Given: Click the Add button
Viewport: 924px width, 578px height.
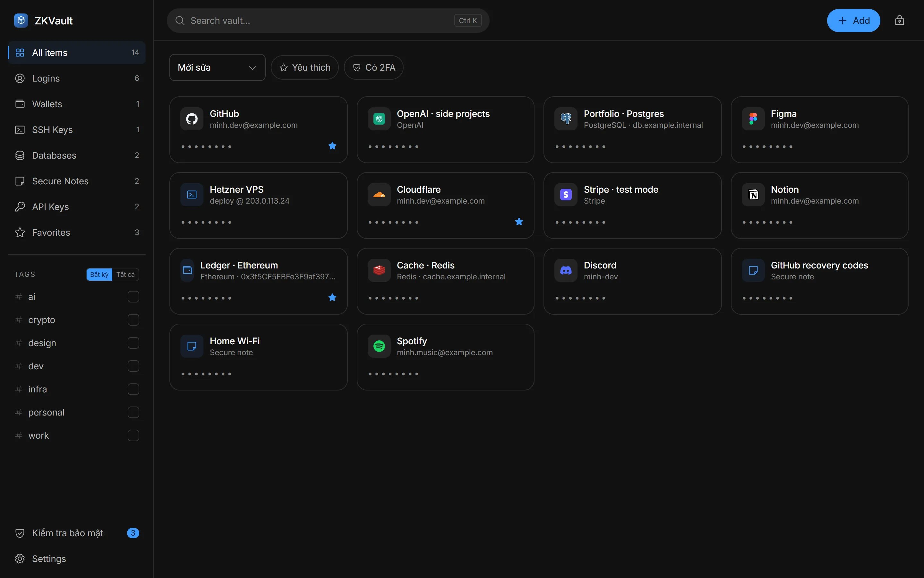Looking at the screenshot, I should [x=853, y=20].
